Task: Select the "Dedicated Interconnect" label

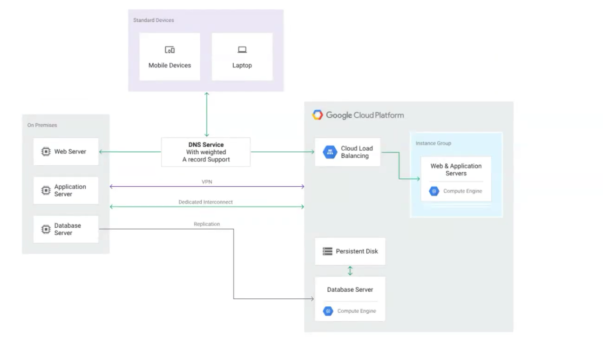Action: 206,202
